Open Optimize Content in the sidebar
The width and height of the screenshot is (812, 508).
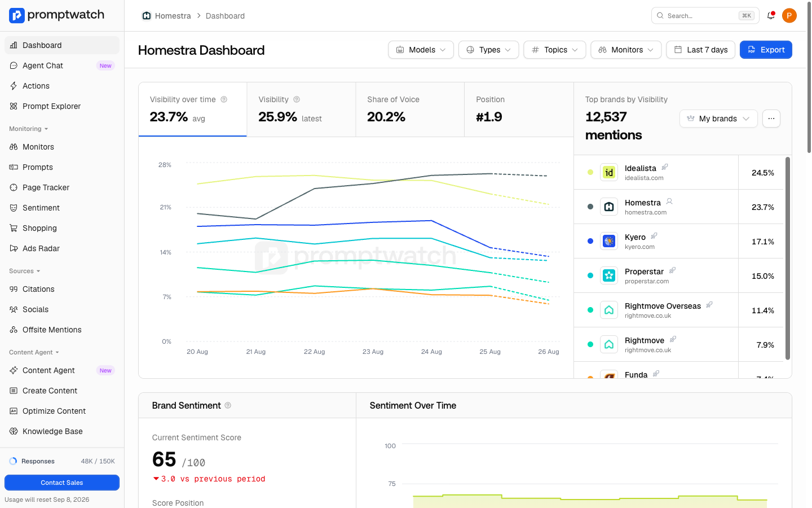pos(62,411)
